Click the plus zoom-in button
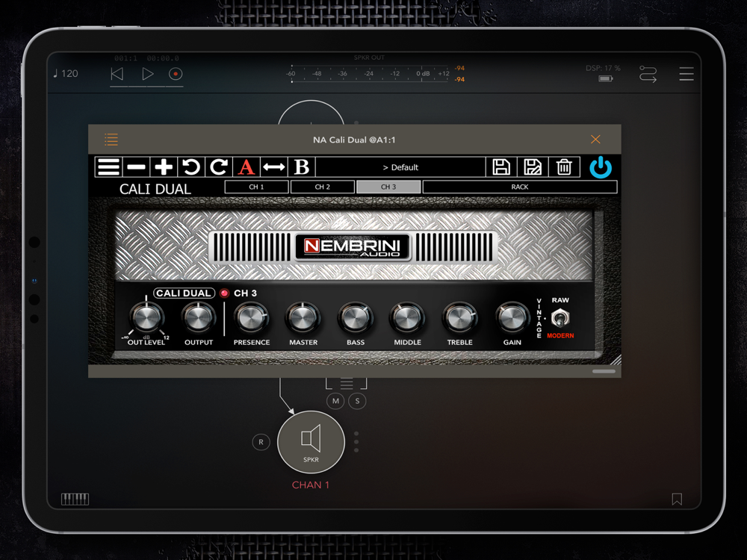Image resolution: width=747 pixels, height=560 pixels. (x=164, y=167)
